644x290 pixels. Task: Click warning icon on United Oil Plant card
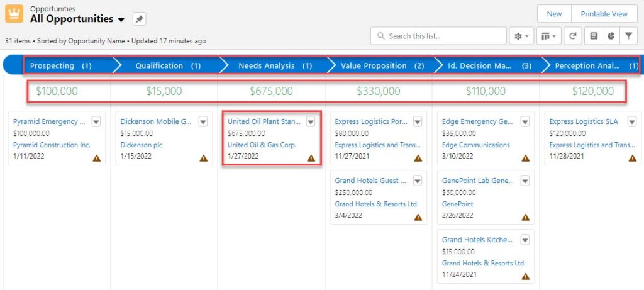pos(311,158)
